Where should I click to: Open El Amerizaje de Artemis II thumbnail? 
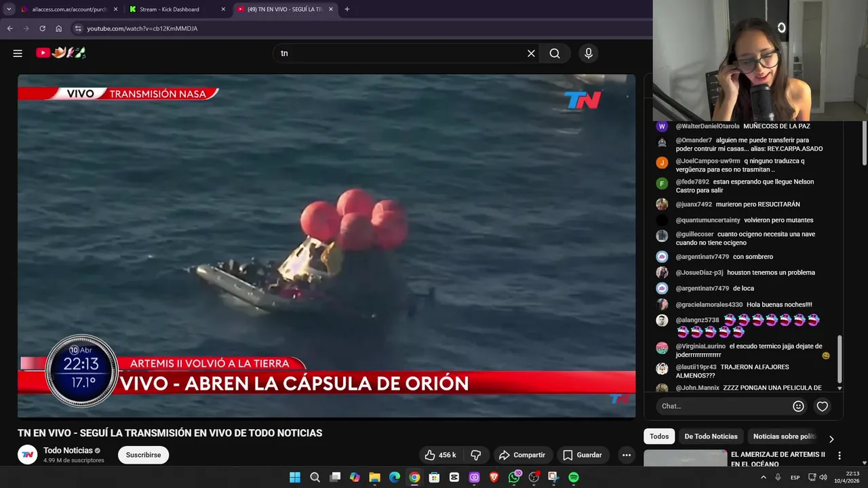[685, 459]
